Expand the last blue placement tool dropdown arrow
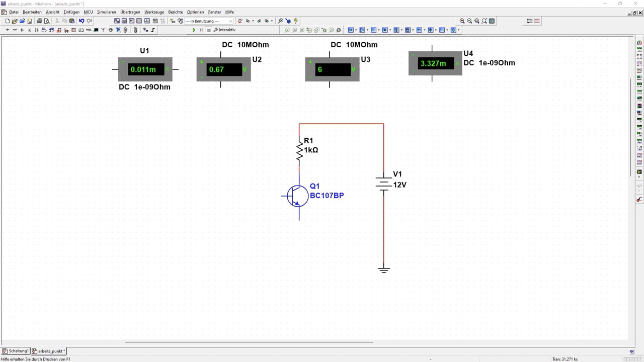 pyautogui.click(x=459, y=30)
